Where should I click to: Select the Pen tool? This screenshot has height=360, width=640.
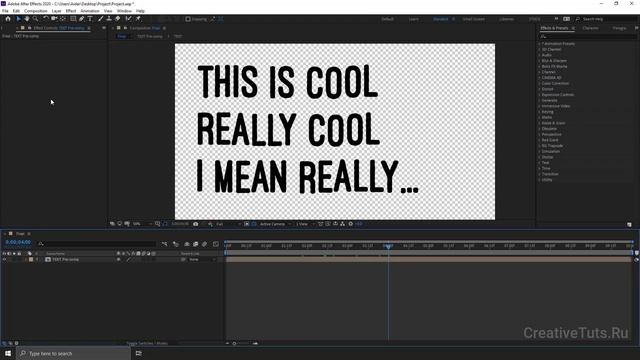82,19
